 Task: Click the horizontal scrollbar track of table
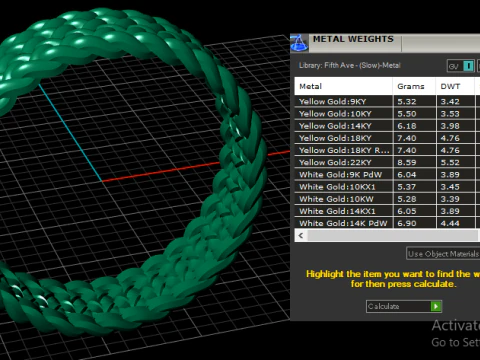click(x=393, y=236)
